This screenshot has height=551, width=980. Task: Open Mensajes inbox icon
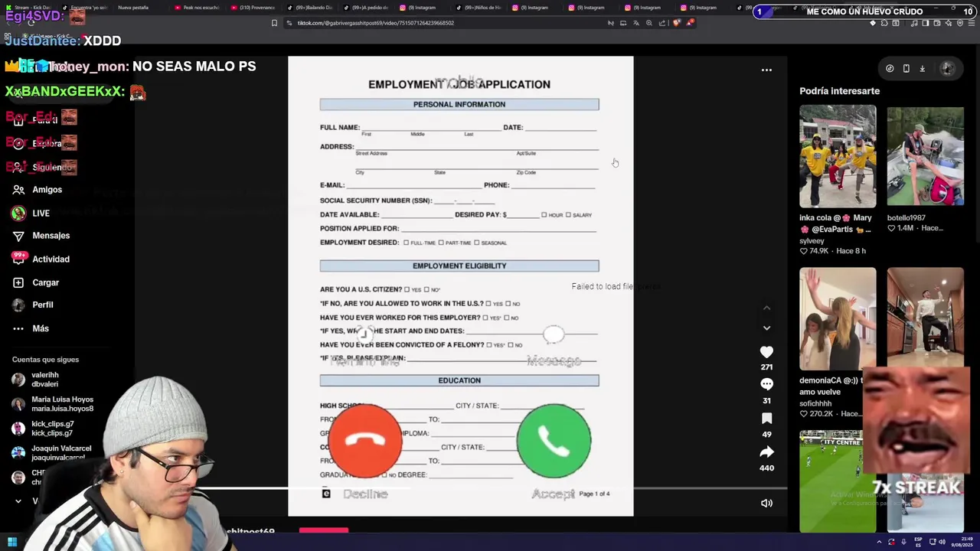[x=18, y=236]
